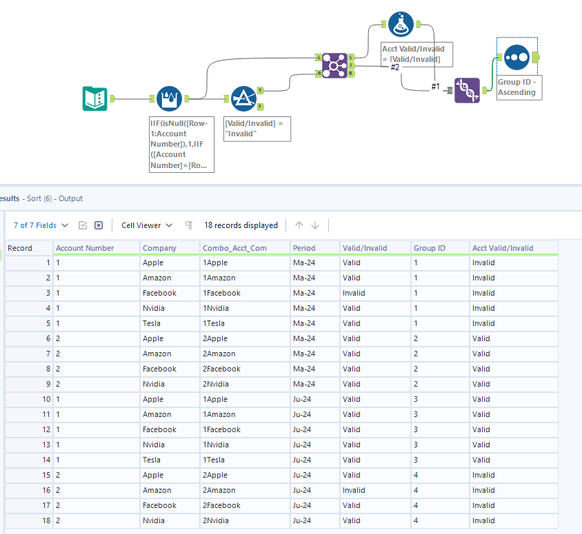Select the Formula flask tool
Screen dimensions: 582x534
[401, 24]
